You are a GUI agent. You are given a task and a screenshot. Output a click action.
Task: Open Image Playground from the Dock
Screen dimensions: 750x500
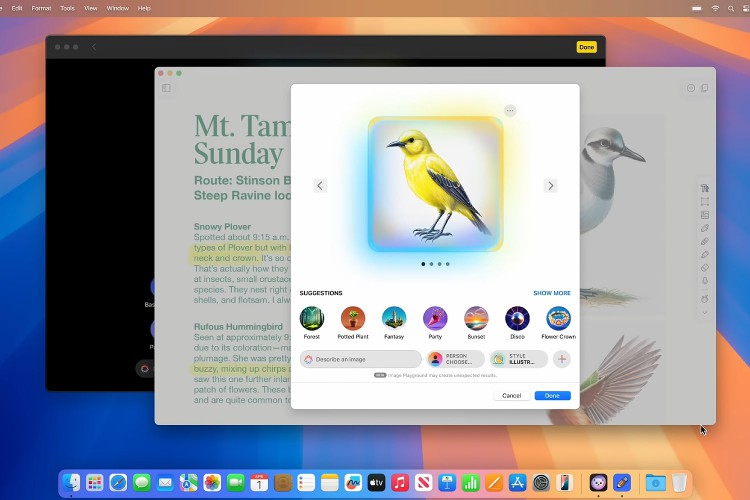pyautogui.click(x=599, y=483)
